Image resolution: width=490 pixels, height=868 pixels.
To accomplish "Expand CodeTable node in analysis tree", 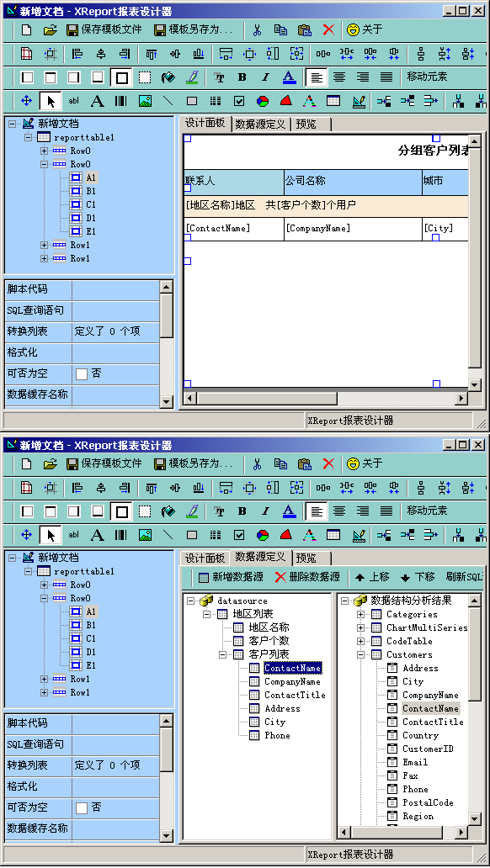I will tap(361, 641).
